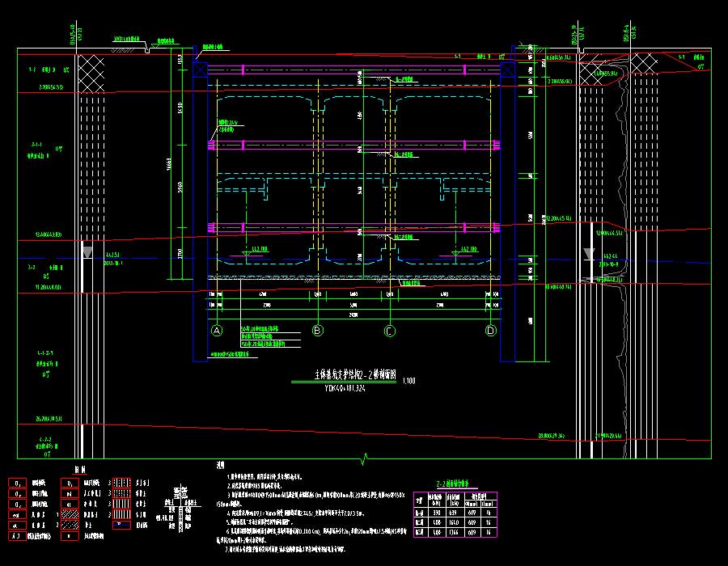Select grid axis bubble B
The image size is (728, 566).
tap(318, 331)
